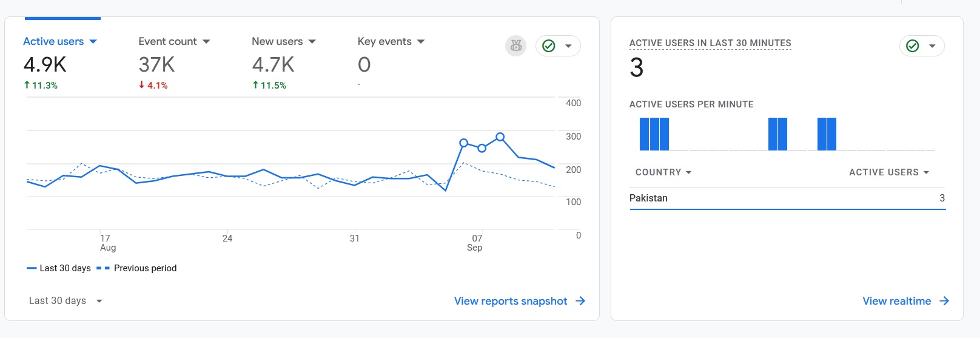This screenshot has height=338, width=980.
Task: Open View reports snapshot link
Action: pos(511,301)
